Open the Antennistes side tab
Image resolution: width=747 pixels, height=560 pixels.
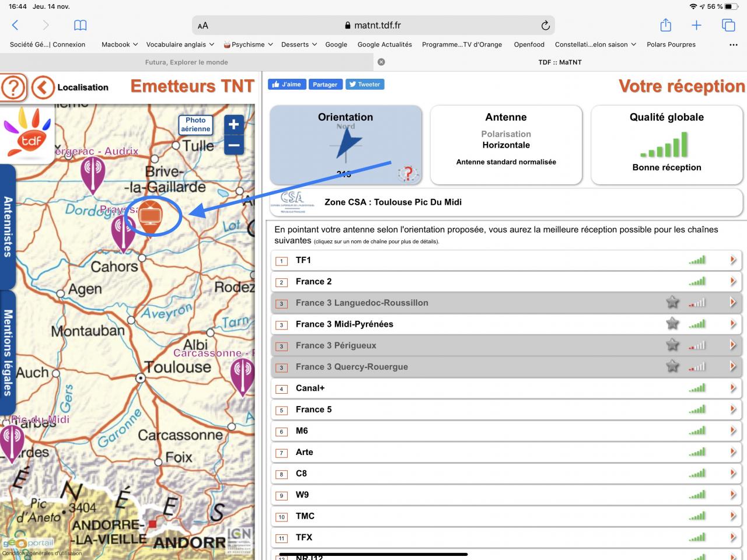[8, 226]
